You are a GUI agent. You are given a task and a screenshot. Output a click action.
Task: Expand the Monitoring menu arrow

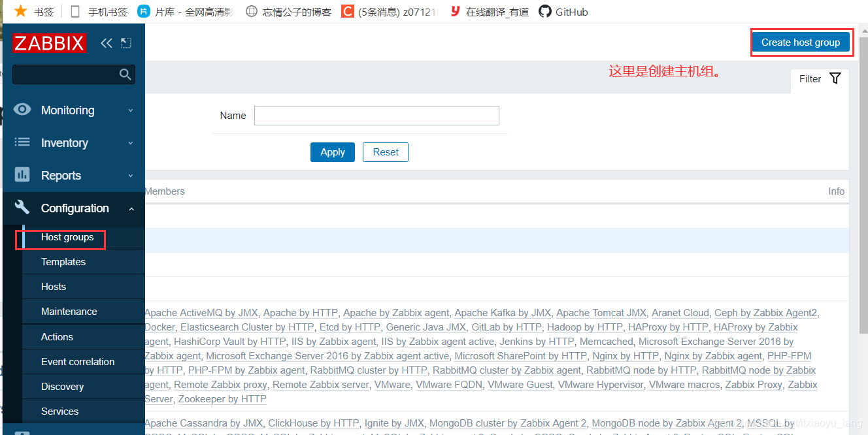pos(131,110)
